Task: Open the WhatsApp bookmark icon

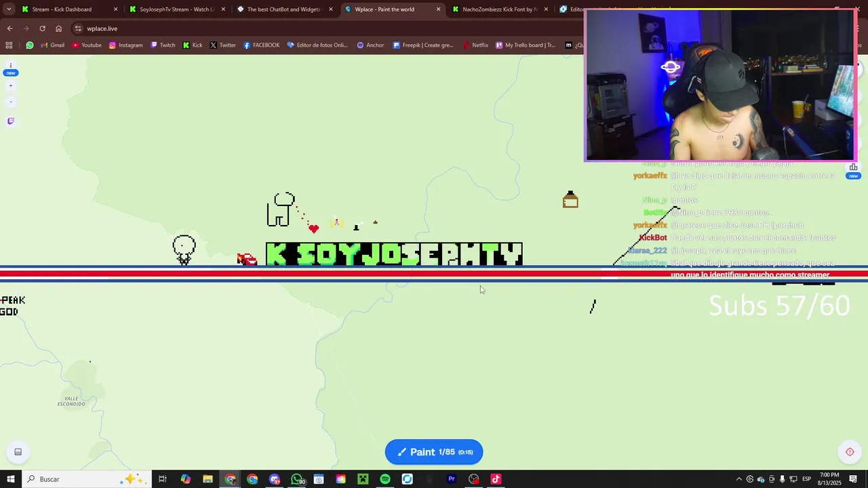Action: tap(30, 45)
